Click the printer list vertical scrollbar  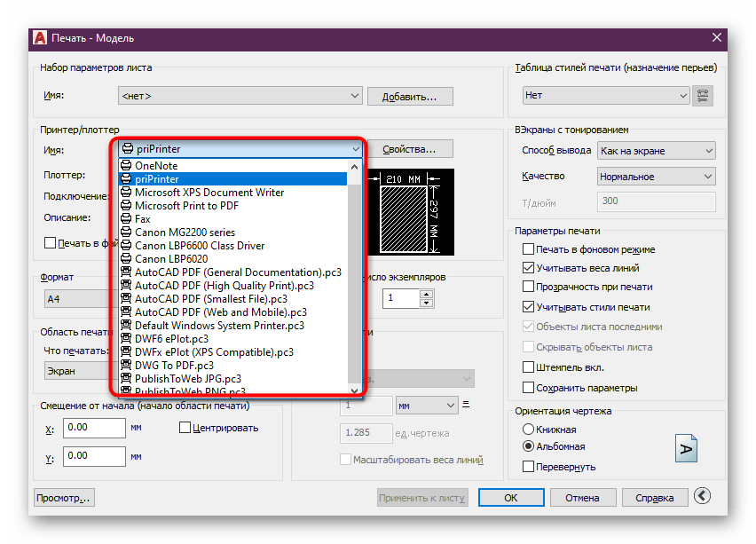356,266
